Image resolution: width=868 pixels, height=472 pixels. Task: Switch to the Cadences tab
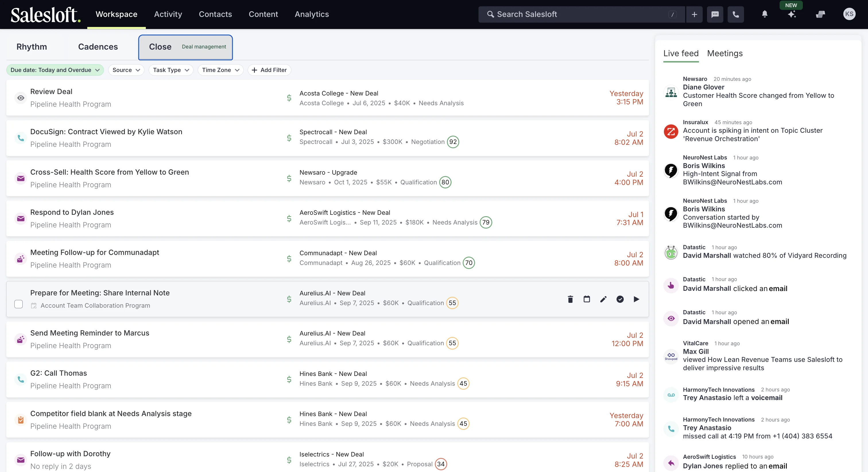[x=98, y=47]
